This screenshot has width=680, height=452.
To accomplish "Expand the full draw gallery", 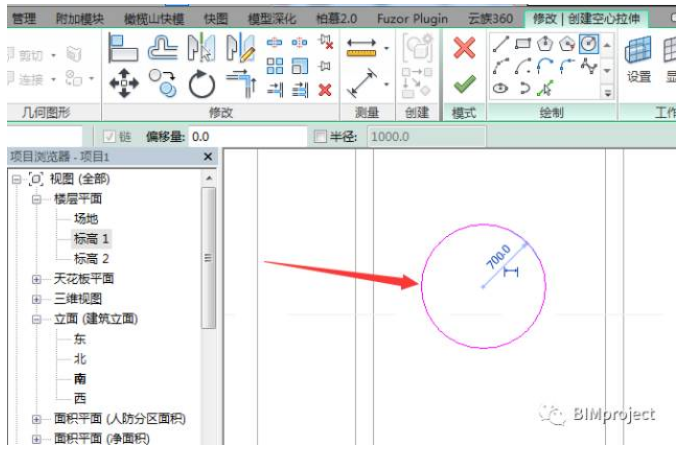I will 608,92.
